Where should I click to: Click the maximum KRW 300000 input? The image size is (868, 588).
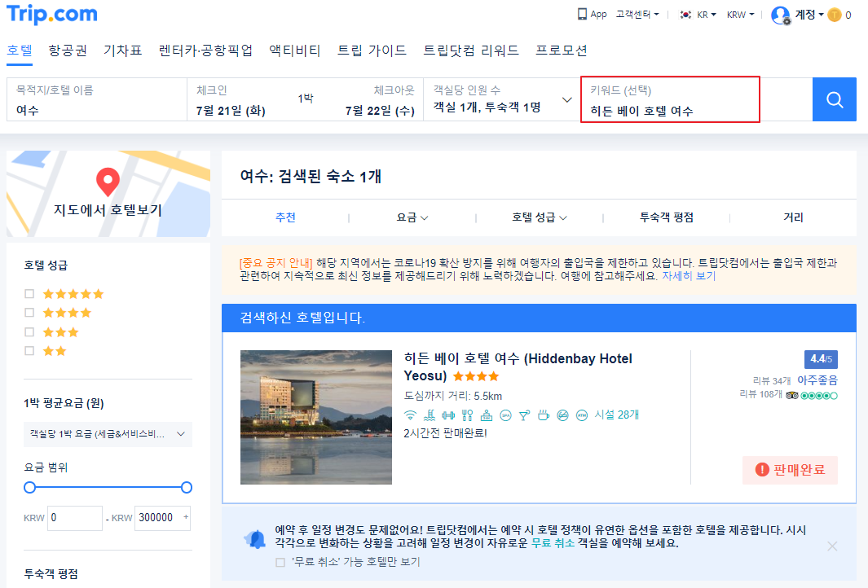point(163,518)
